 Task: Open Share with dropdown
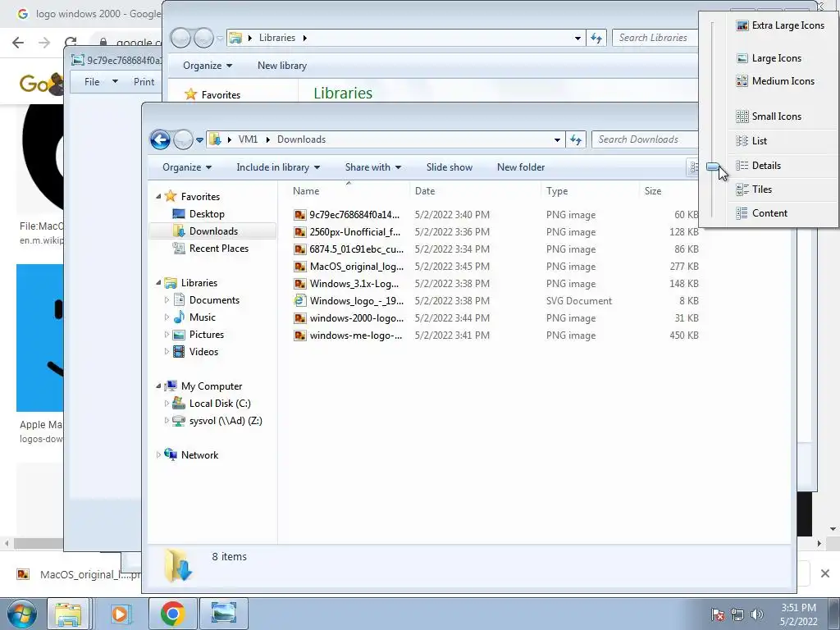(x=373, y=167)
